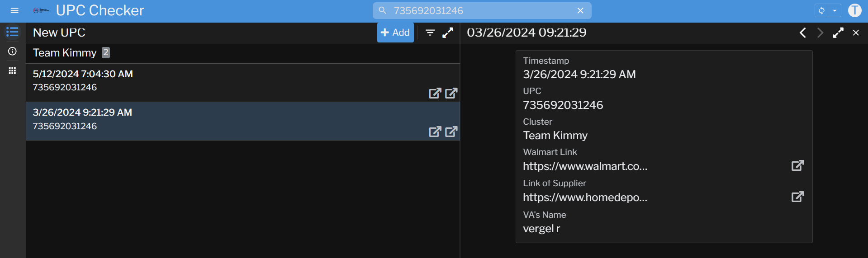
Task: Open the info sidebar icon
Action: (12, 52)
